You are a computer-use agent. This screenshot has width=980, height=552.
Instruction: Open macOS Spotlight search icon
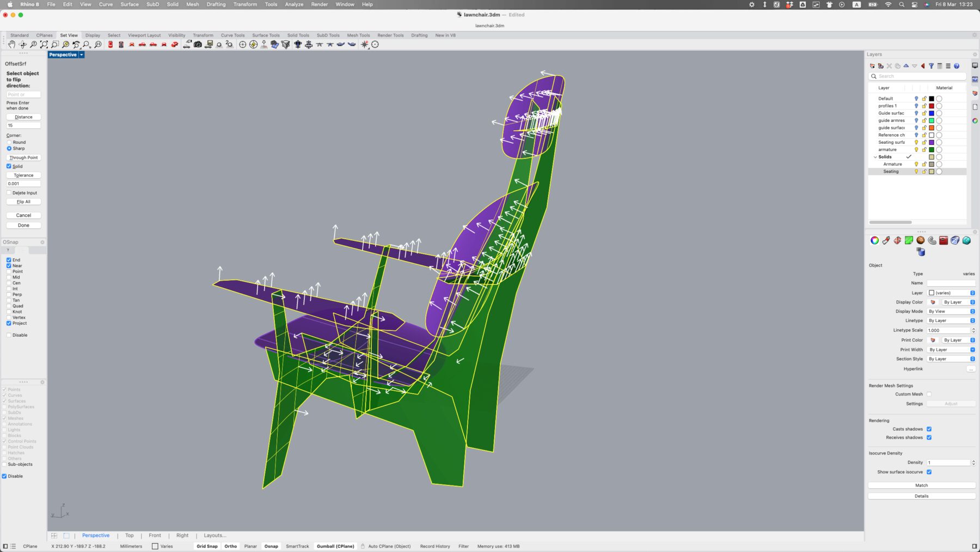(902, 4)
